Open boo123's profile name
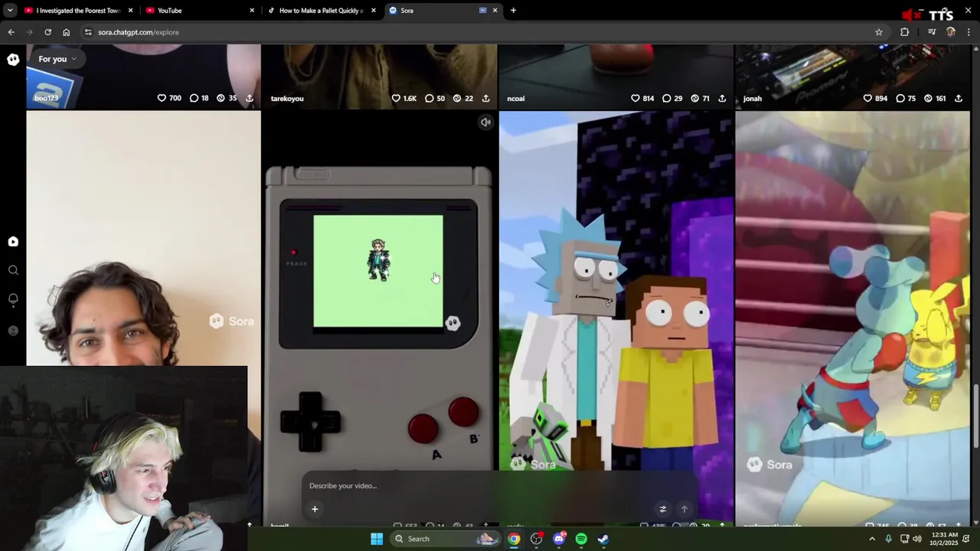This screenshot has height=551, width=980. tap(46, 98)
